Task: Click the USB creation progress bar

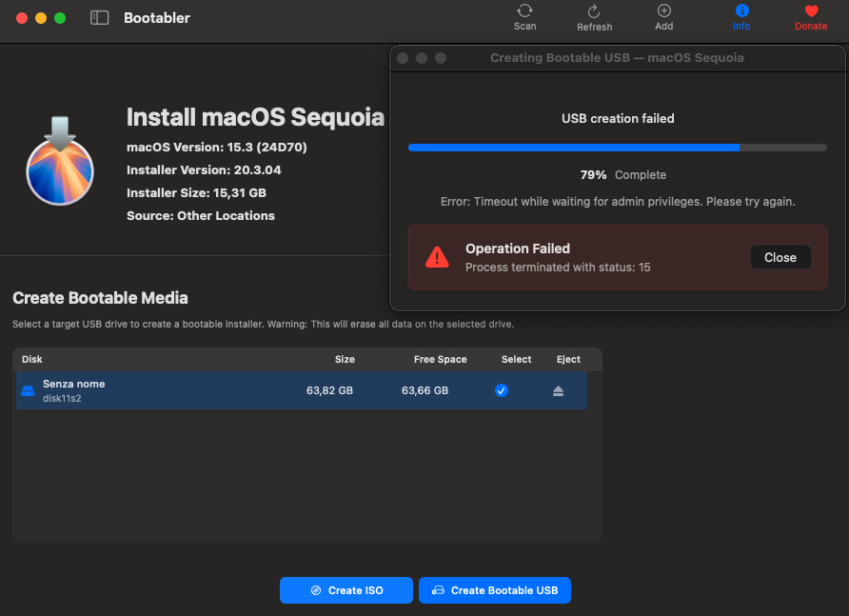Action: pos(618,148)
